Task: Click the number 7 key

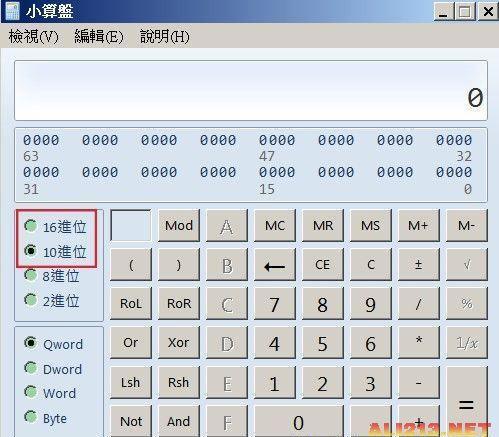Action: [275, 304]
